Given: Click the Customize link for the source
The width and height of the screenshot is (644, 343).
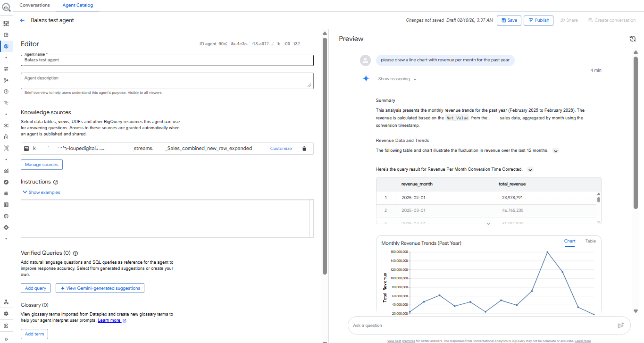Looking at the screenshot, I should (x=281, y=148).
